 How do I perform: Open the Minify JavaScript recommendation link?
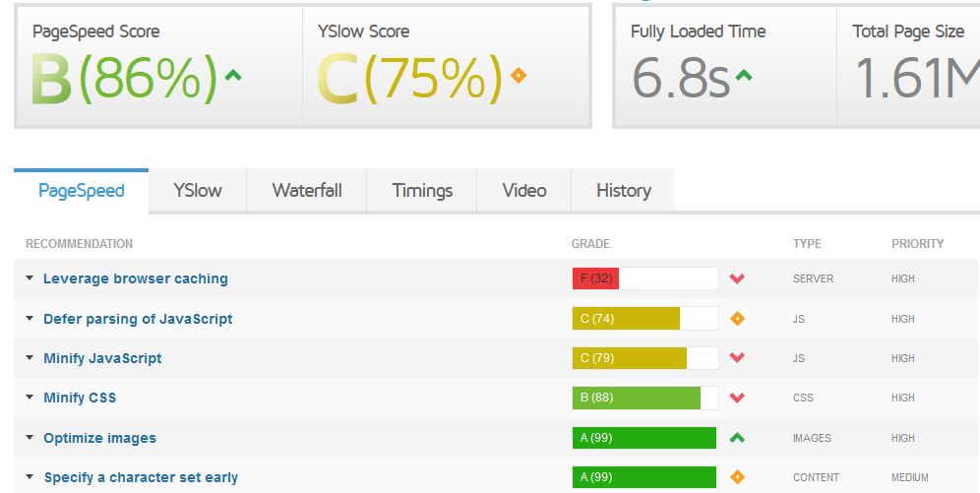102,358
